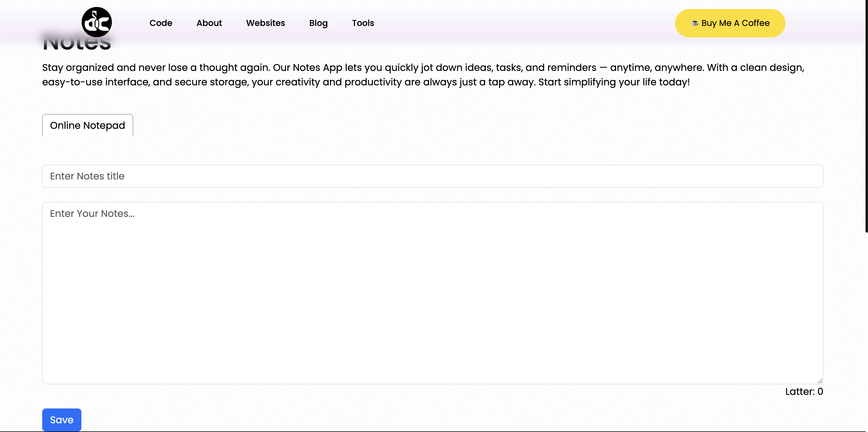Image resolution: width=868 pixels, height=432 pixels.
Task: Click the 'Start simplifying your life today!' text
Action: [x=614, y=82]
